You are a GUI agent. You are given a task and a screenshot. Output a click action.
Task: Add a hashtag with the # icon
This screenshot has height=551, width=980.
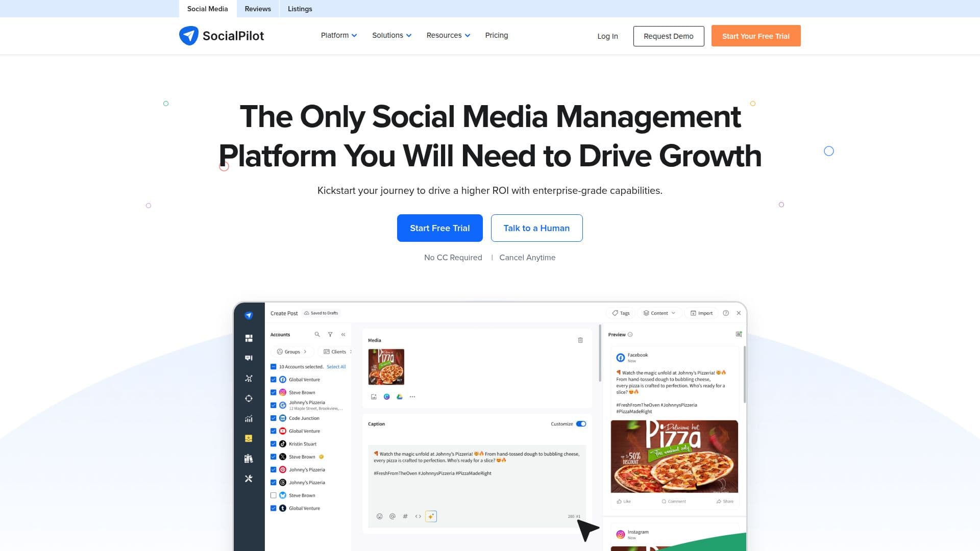405,516
